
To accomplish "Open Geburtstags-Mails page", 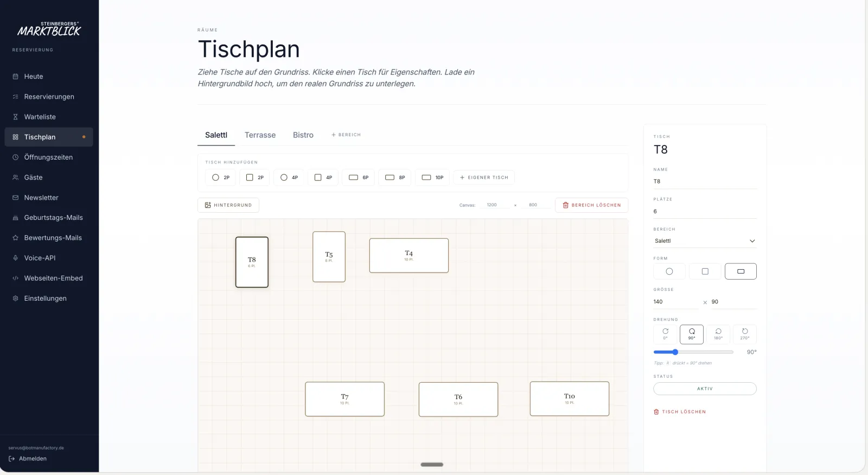I will (49, 218).
